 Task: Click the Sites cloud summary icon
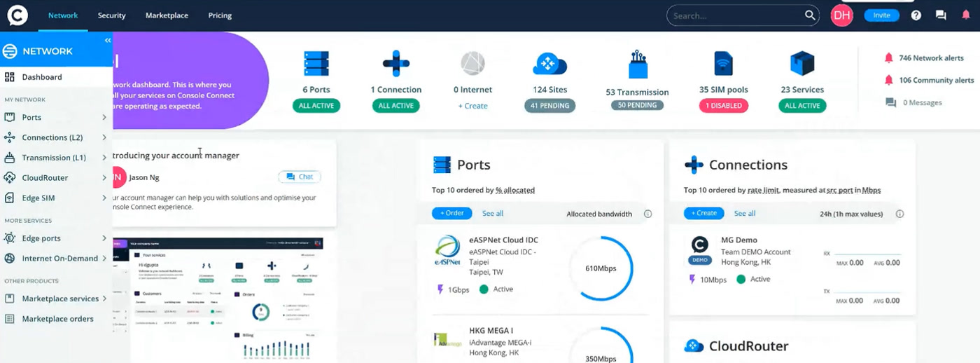click(549, 64)
